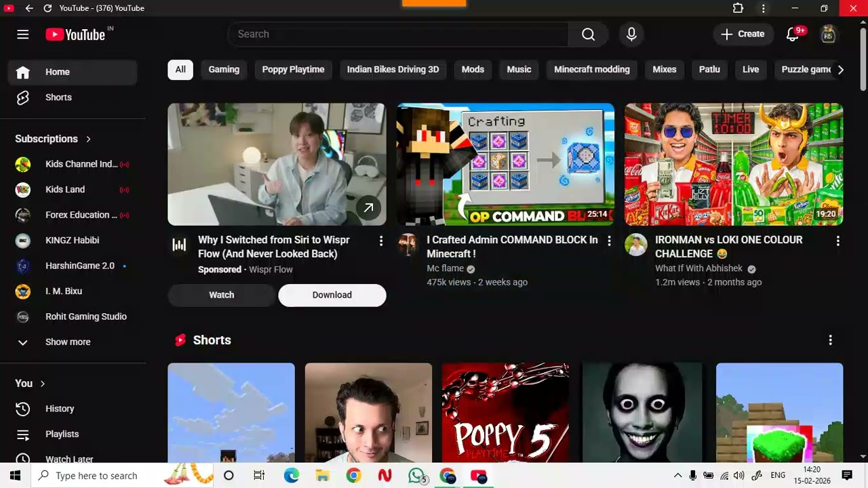Open the browser extensions puzzle icon
Screen dimensions: 868x488
(x=738, y=8)
